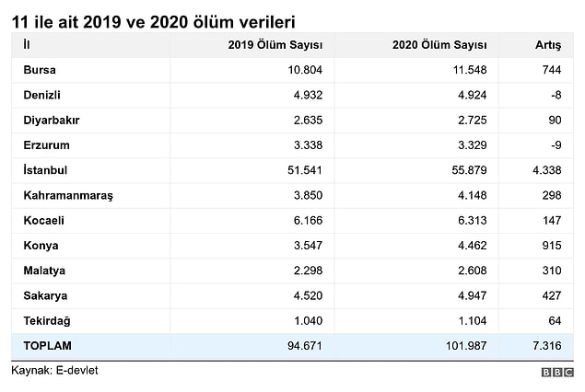Select the Kahramanmaraş row name
585x392 pixels.
click(68, 195)
